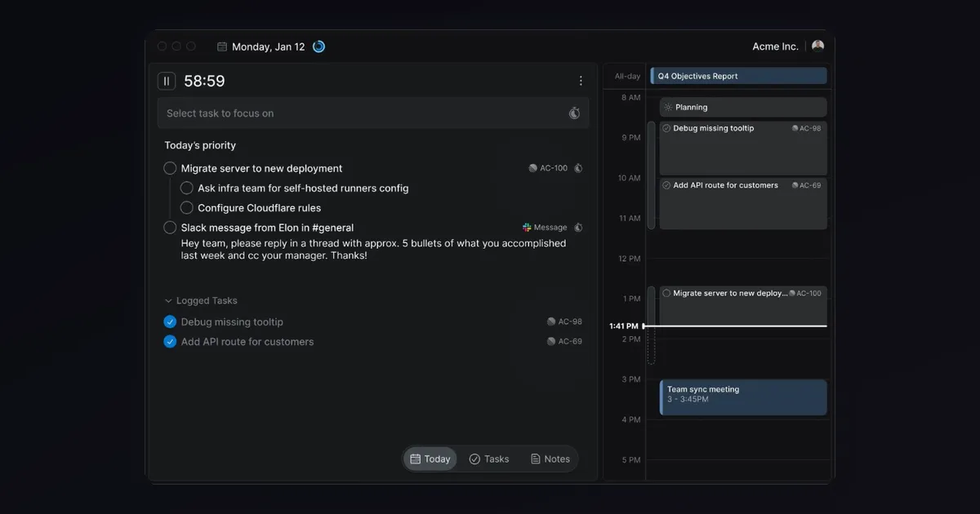Click the circle icon on the Migrate server calendar block
This screenshot has height=514, width=980.
pyautogui.click(x=666, y=293)
